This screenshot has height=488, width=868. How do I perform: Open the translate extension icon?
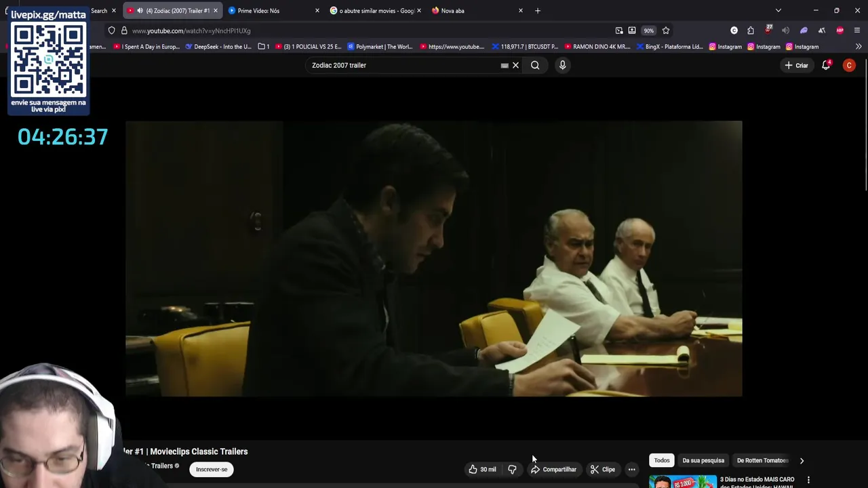[822, 30]
